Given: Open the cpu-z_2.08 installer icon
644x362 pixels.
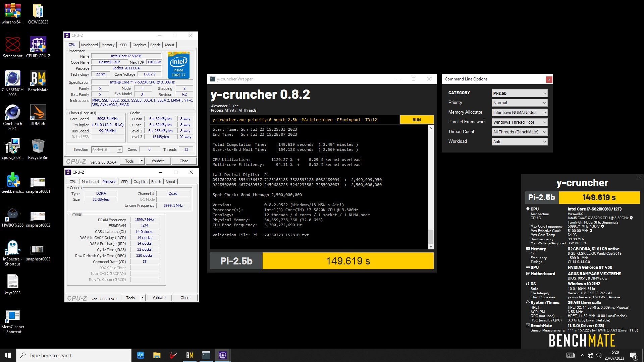Looking at the screenshot, I should click(x=12, y=149).
